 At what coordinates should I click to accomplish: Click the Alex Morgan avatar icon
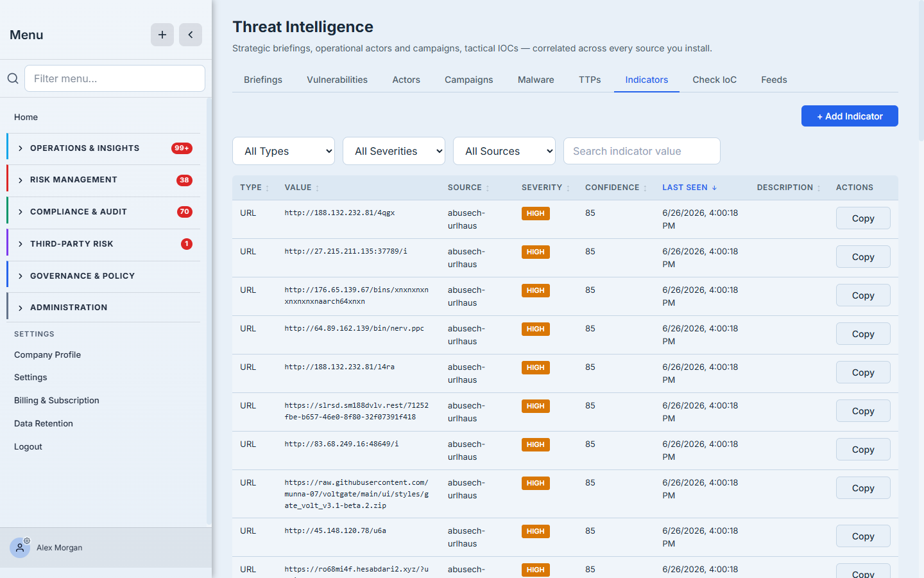pos(20,548)
